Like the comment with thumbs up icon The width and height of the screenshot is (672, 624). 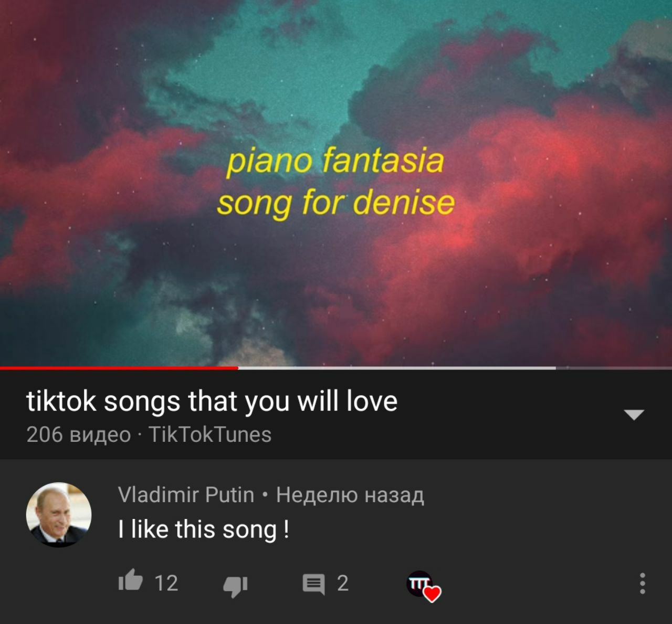click(131, 581)
